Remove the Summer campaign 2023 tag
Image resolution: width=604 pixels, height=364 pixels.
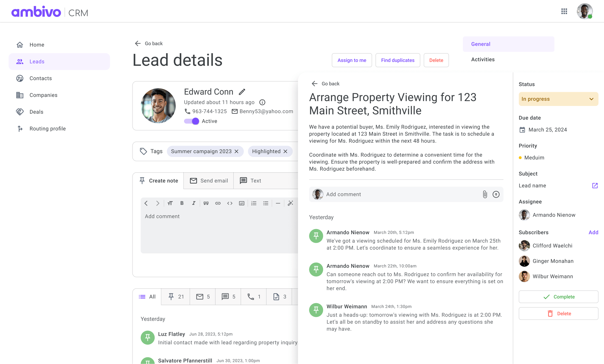[236, 151]
